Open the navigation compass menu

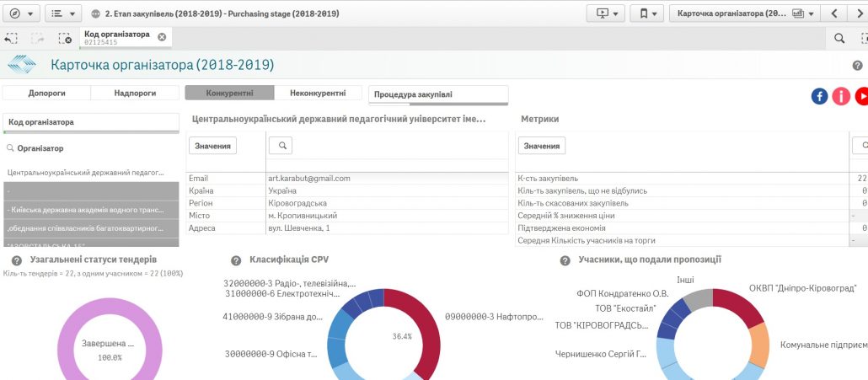click(22, 13)
